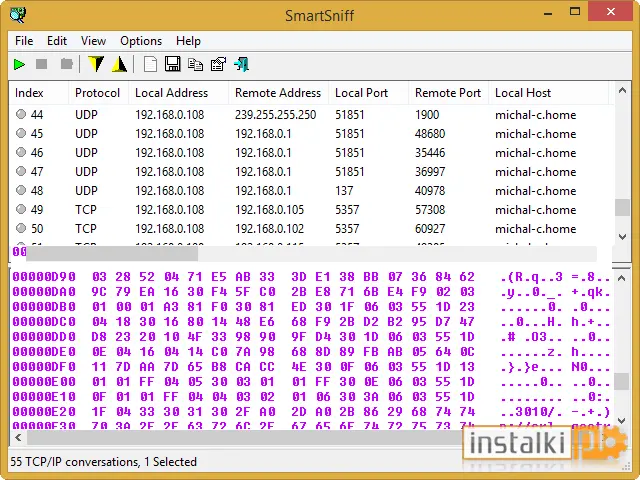Open the Edit menu

57,41
